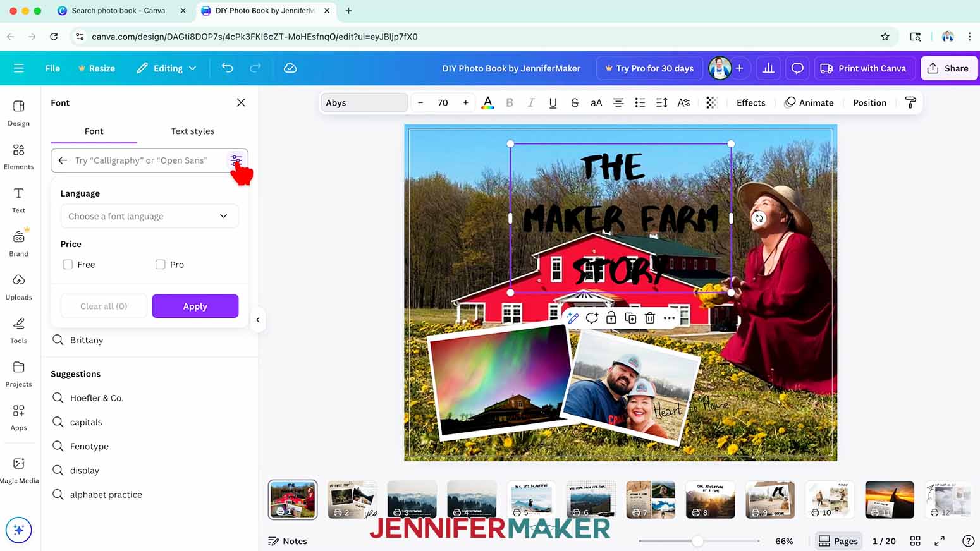Open the File menu
Screen dimensions: 980x551
click(52, 68)
